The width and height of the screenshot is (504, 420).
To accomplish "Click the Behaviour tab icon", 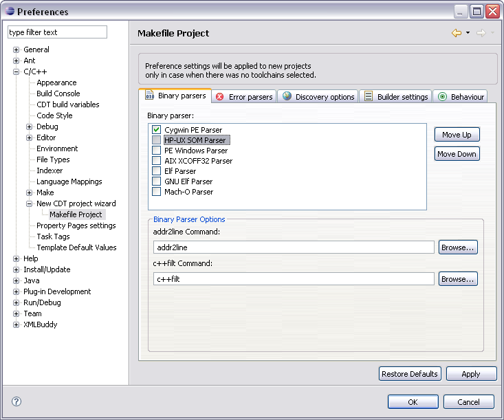I will [x=442, y=97].
